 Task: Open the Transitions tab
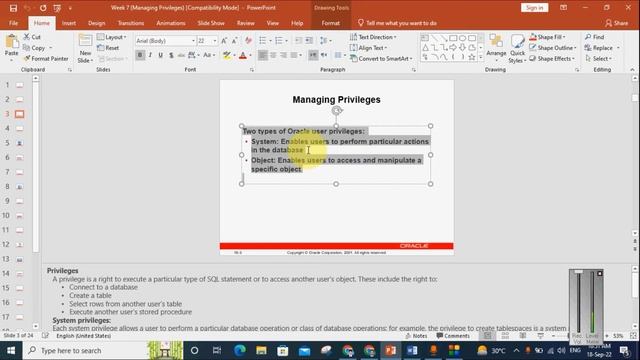click(131, 23)
